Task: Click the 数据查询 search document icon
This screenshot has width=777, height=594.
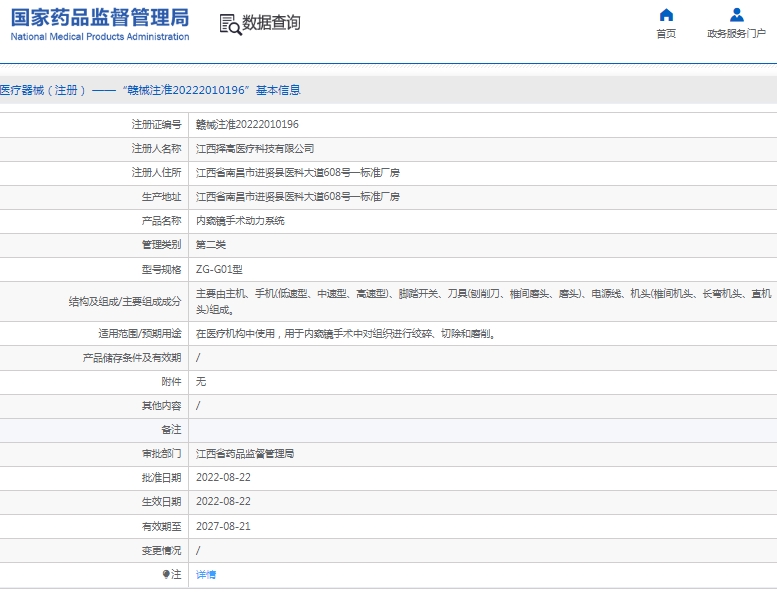Action: pyautogui.click(x=230, y=24)
